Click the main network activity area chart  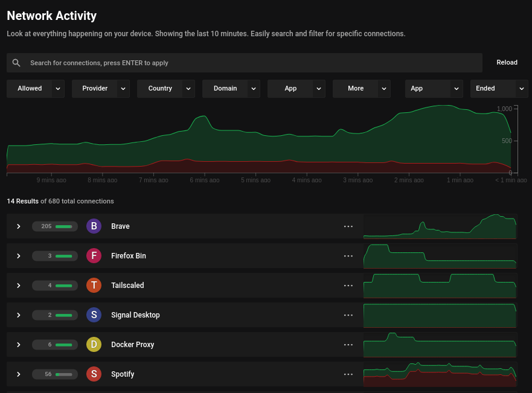(259, 139)
